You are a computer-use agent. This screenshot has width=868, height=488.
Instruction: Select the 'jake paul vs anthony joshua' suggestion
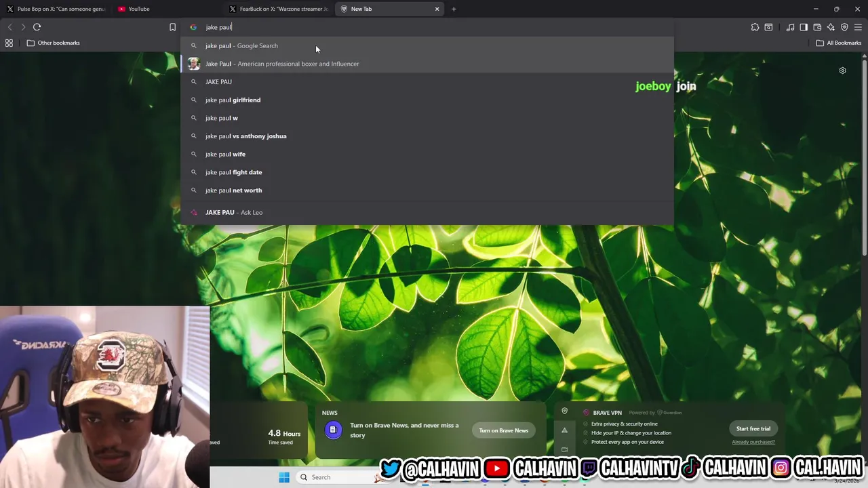427,136
